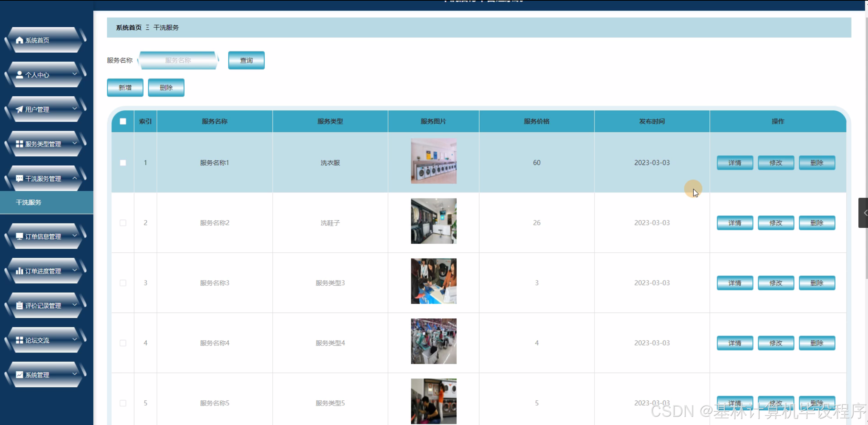Click the clipboard icon for 评价记录管理

pyautogui.click(x=19, y=305)
